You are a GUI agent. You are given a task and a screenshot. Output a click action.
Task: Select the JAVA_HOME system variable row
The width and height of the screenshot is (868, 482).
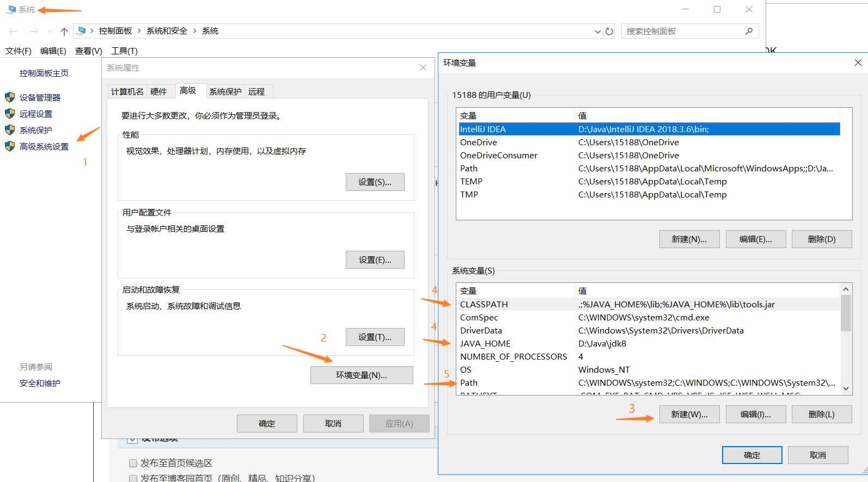pyautogui.click(x=649, y=344)
